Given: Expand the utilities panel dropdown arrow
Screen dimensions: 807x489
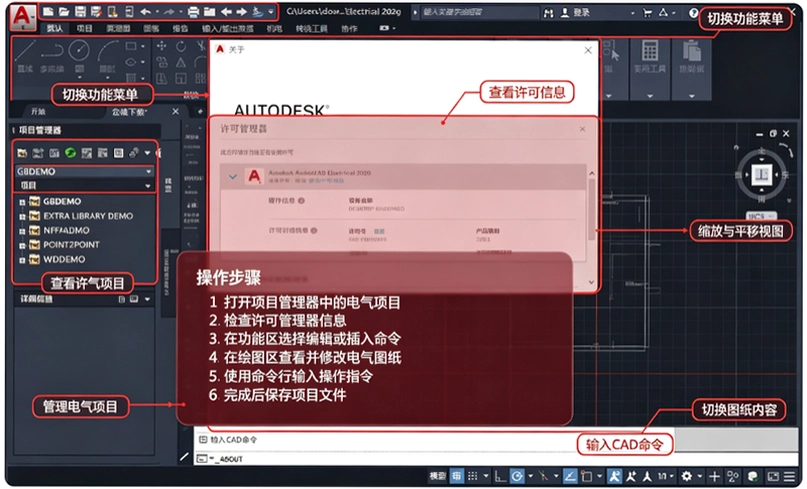Looking at the screenshot, I should click(x=650, y=96).
